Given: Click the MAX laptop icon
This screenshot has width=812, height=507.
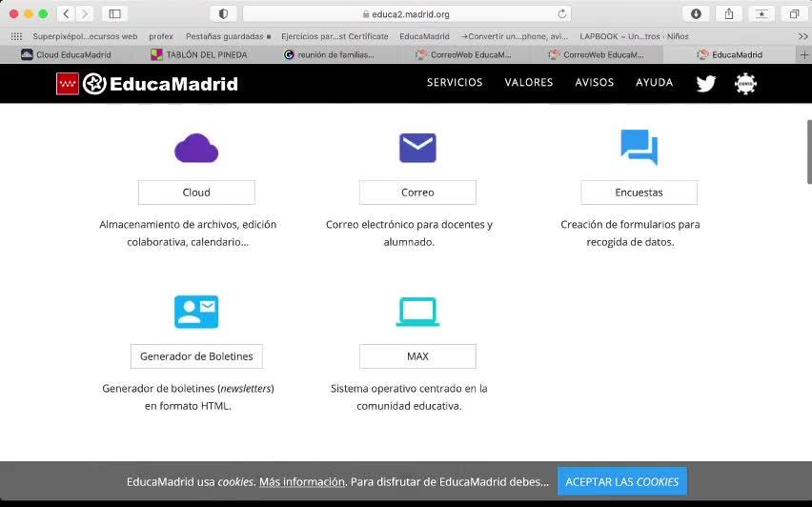Looking at the screenshot, I should (417, 312).
